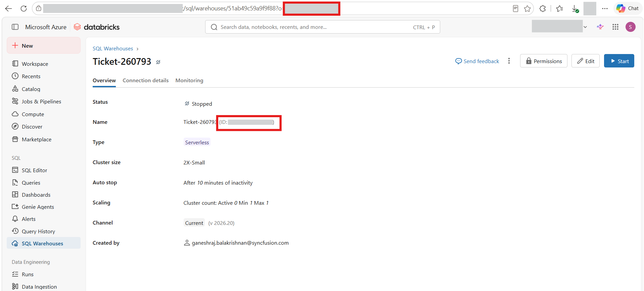Open the apps grid switcher icon
This screenshot has width=644, height=291.
point(615,27)
